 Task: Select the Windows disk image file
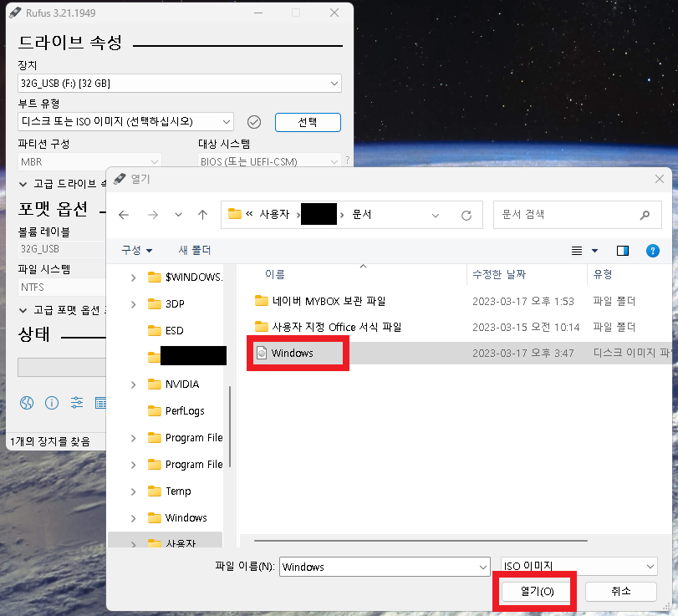coord(293,354)
